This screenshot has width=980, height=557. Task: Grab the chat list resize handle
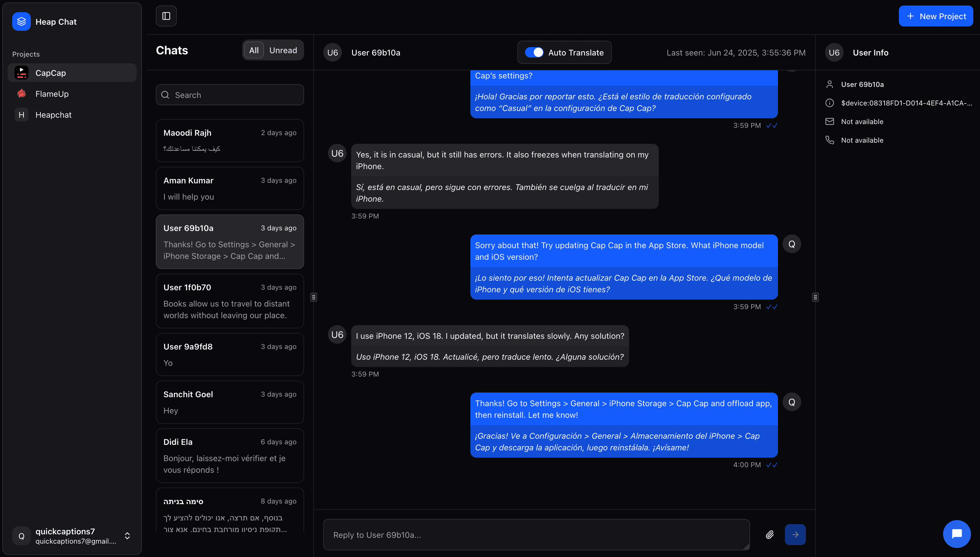point(313,297)
